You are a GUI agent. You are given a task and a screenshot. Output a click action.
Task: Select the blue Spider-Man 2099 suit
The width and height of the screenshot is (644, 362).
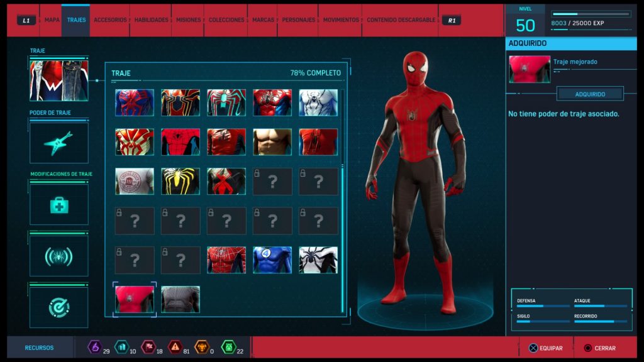(135, 102)
